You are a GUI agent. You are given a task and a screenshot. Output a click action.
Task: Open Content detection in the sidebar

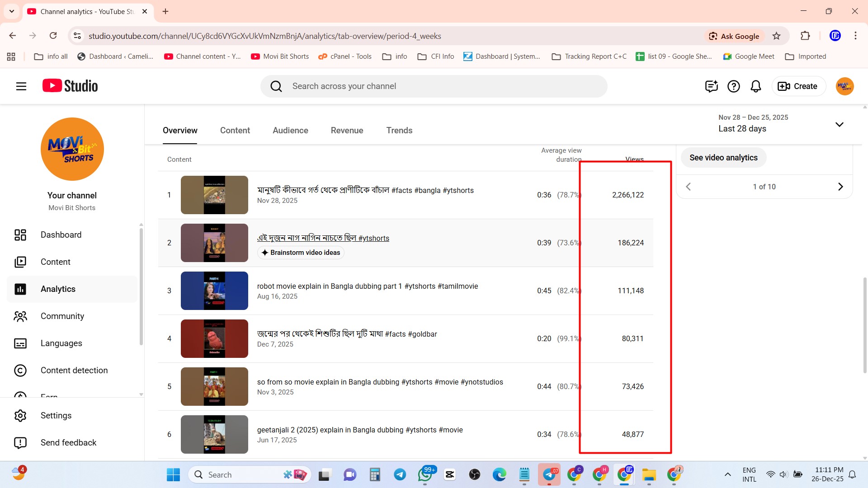pos(74,371)
